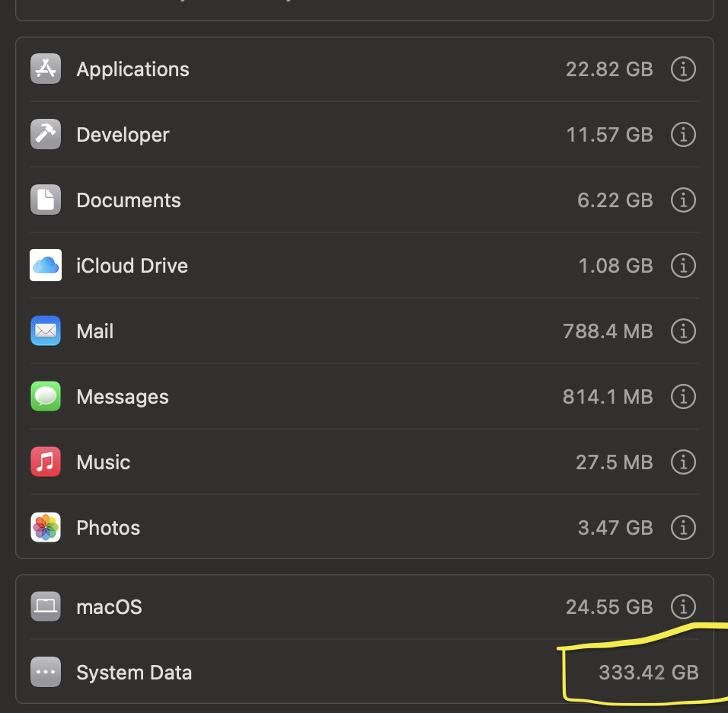
Task: Open Mail storage info button
Action: (683, 331)
